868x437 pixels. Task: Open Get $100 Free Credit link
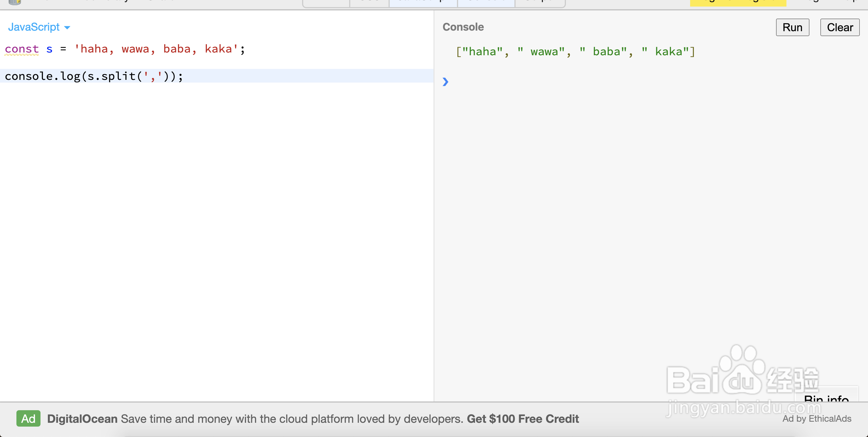click(x=523, y=418)
